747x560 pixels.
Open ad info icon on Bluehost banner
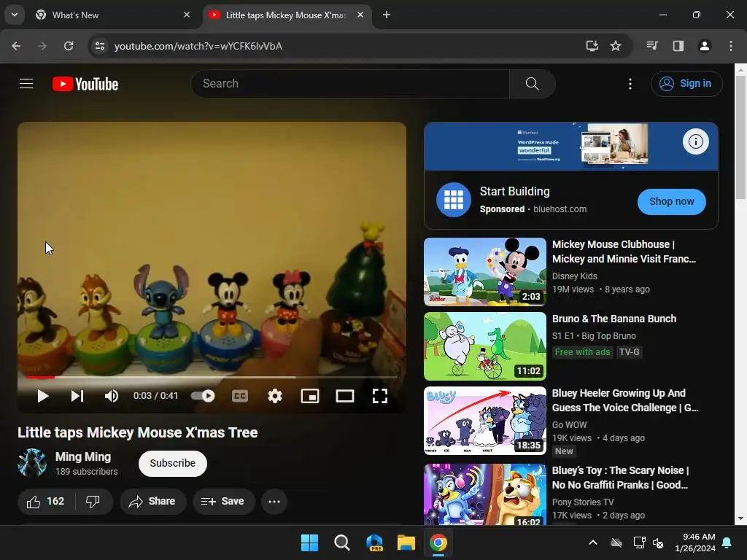point(695,141)
